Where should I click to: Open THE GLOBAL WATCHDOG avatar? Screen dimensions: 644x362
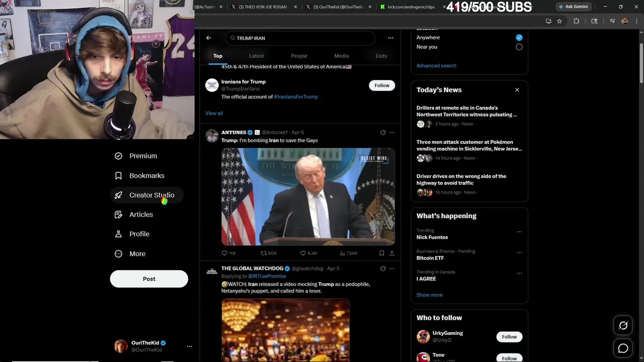point(212,271)
